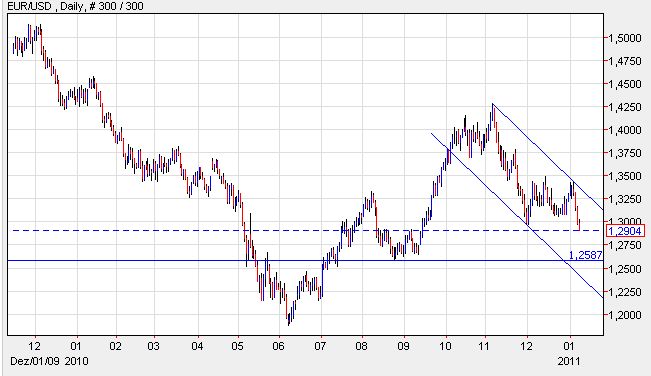651x376 pixels.
Task: Click the 1,3500 price axis label
Action: click(x=625, y=176)
